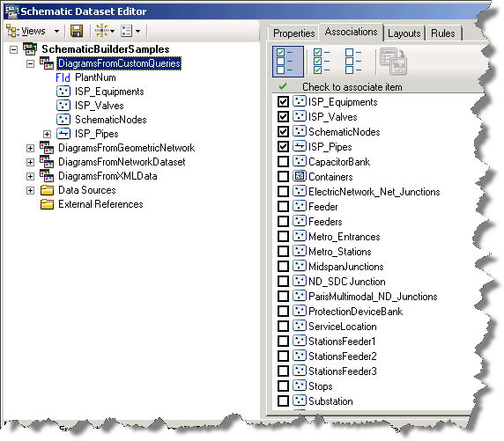Collapse the DiagramsFromCustomQueries node

pyautogui.click(x=30, y=64)
